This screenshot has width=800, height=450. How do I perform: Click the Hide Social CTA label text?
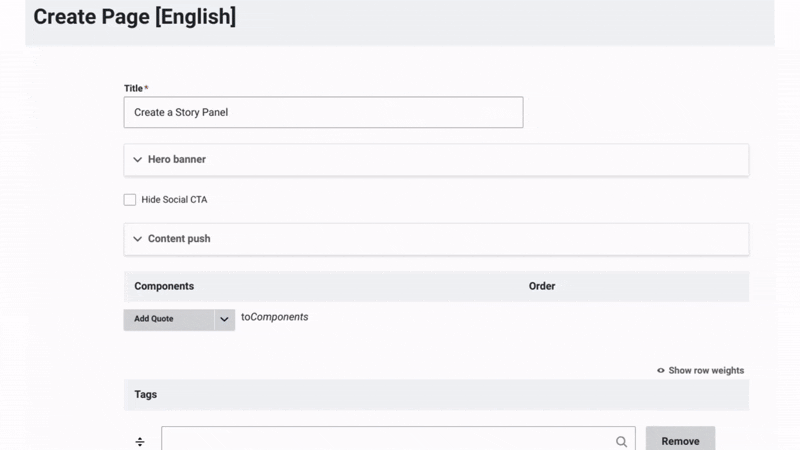tap(174, 200)
